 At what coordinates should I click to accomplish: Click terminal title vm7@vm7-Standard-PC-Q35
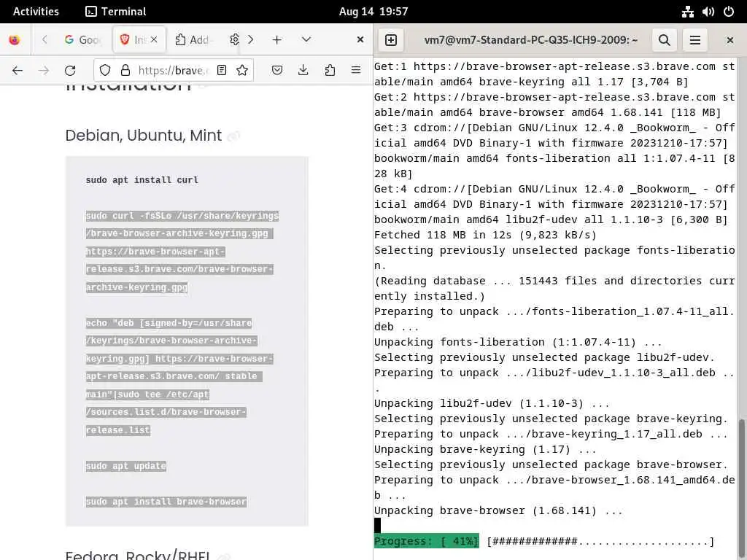click(x=531, y=40)
